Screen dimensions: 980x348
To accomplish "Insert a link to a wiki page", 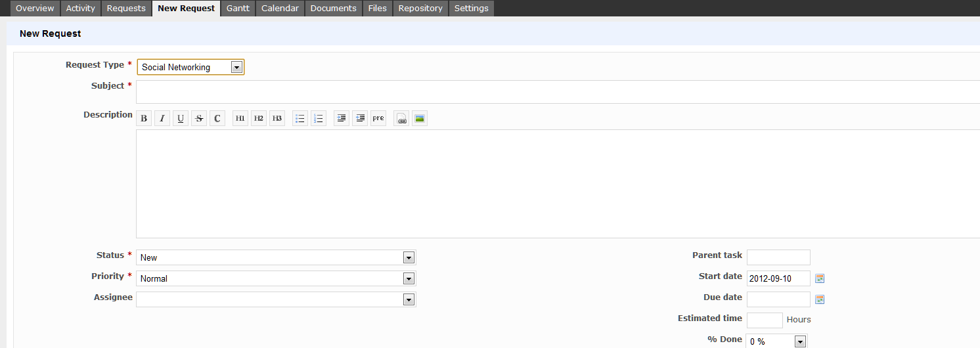I will click(x=401, y=118).
